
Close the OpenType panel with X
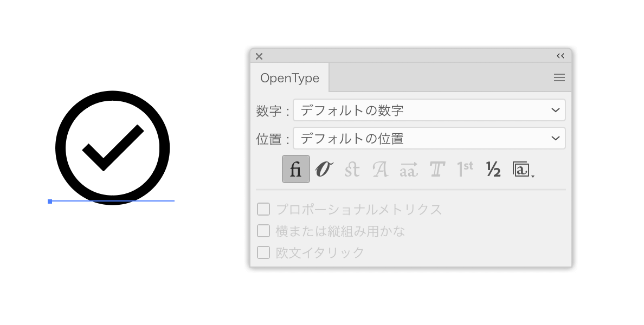pos(259,56)
